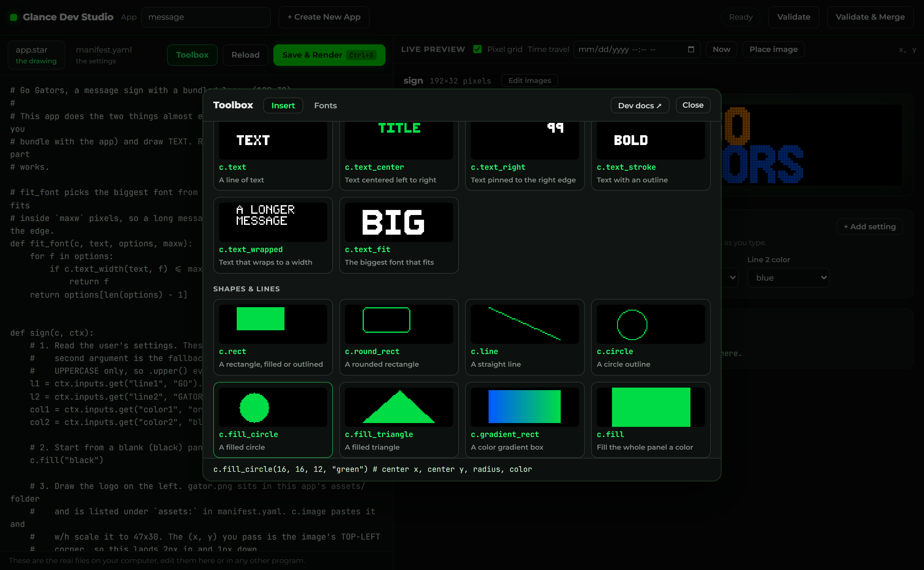Select the c.fill_triangle card

coord(398,420)
